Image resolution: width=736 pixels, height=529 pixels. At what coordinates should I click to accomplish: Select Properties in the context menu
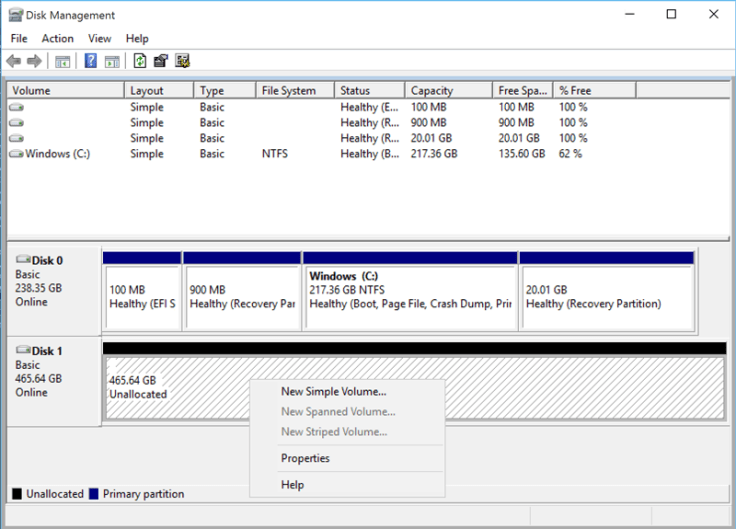point(305,458)
